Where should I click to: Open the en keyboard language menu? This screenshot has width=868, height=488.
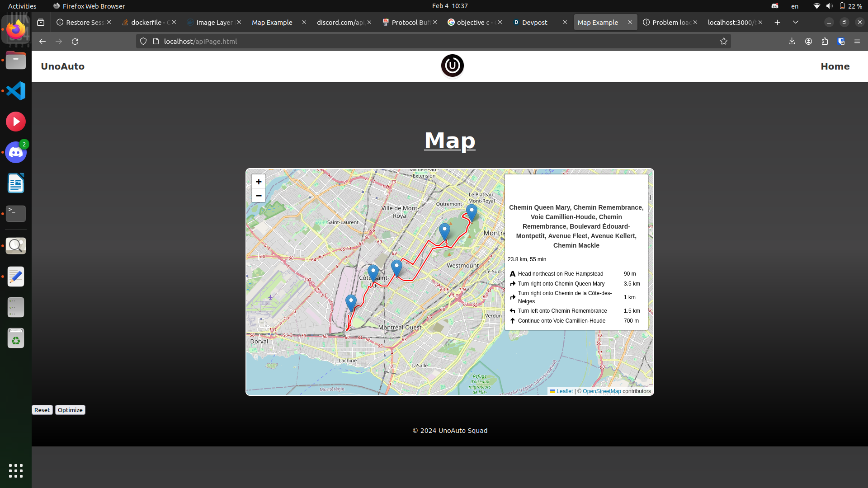[x=794, y=6]
